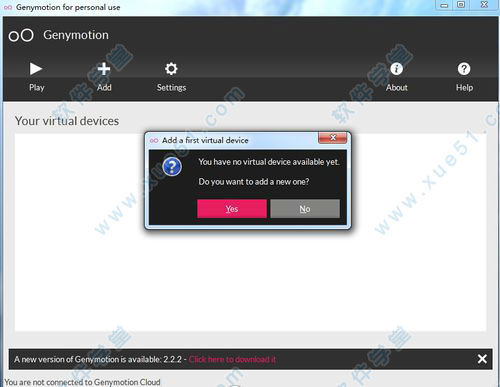The width and height of the screenshot is (500, 387).
Task: Select the text 'Your virtual devices'
Action: [67, 121]
